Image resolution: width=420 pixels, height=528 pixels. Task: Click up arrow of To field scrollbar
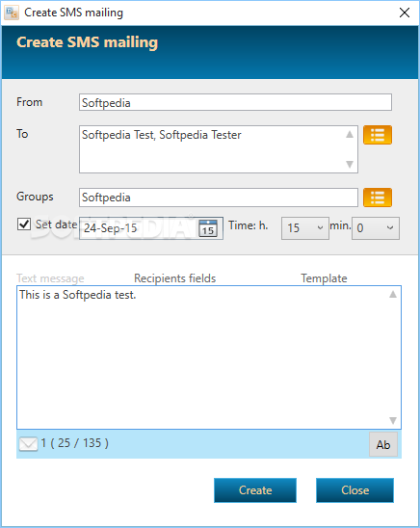point(350,134)
